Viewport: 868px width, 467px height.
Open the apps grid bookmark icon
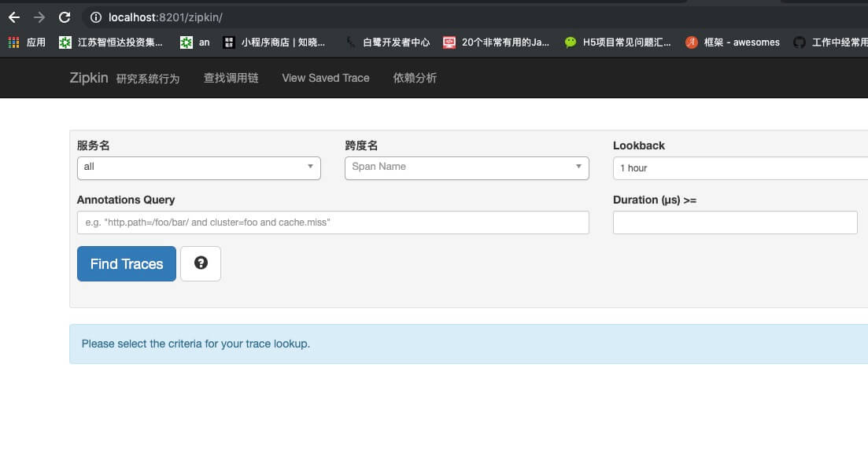(x=14, y=42)
